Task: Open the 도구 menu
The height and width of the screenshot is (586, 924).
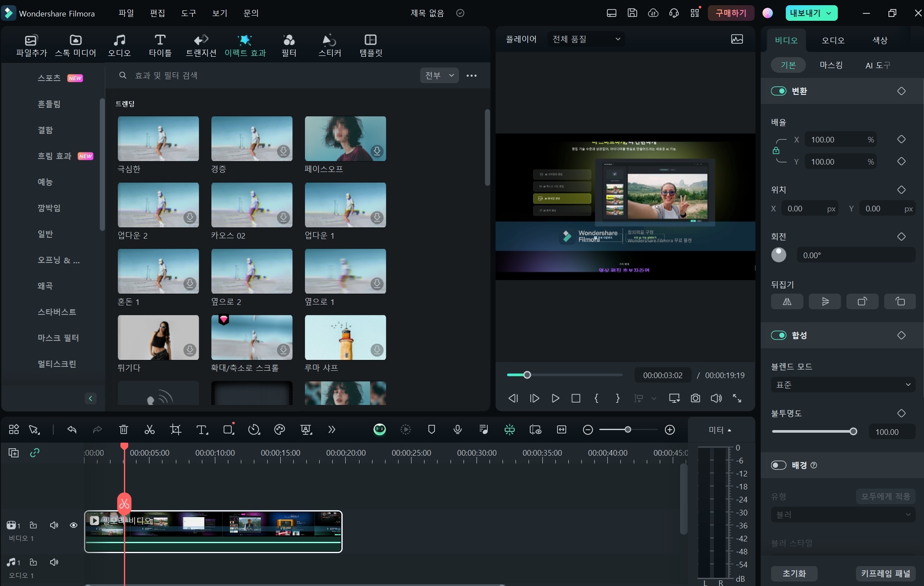Action: click(x=188, y=13)
